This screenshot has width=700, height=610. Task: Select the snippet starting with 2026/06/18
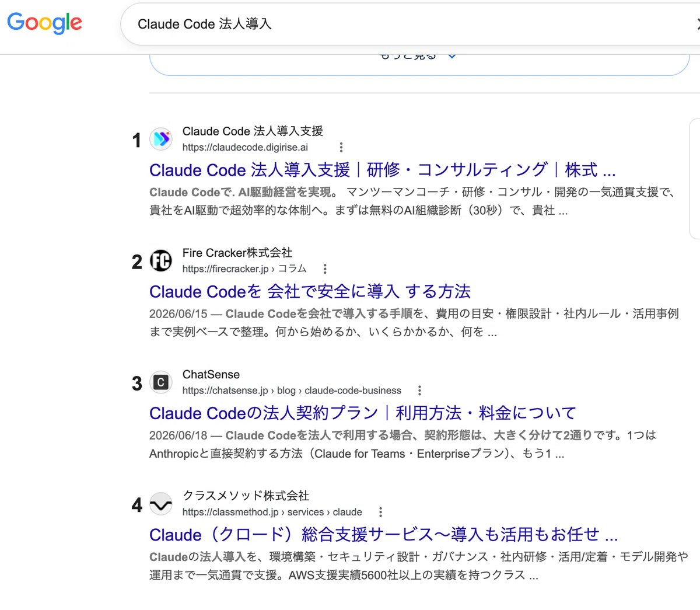pos(403,444)
